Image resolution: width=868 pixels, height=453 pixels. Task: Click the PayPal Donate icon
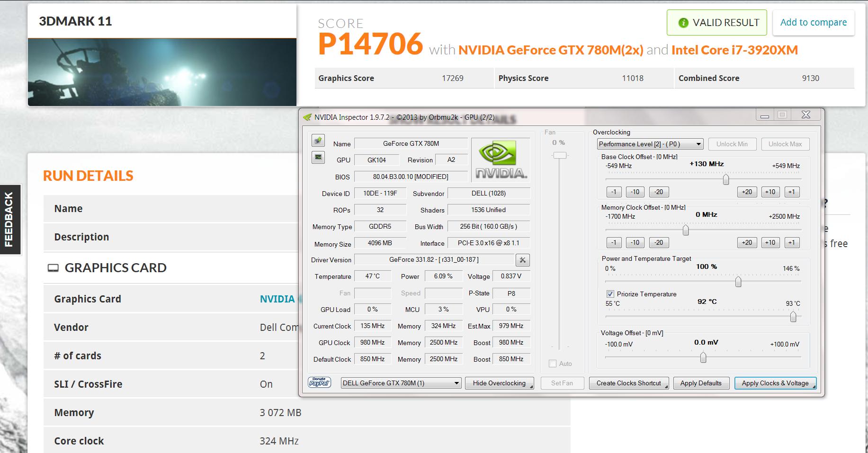(319, 382)
